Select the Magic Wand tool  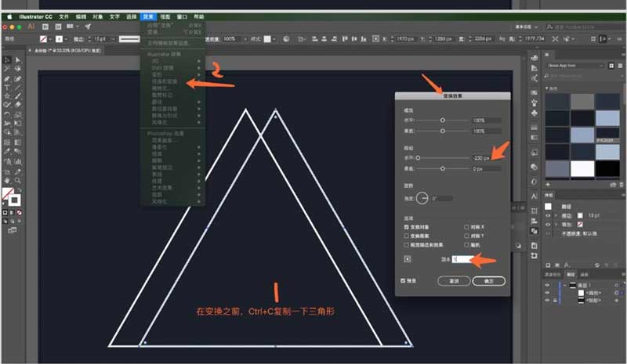point(7,69)
